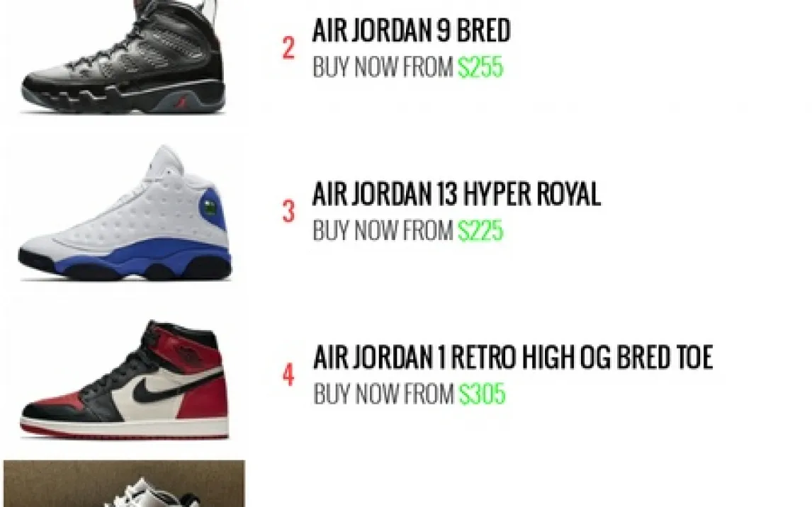Open the partially visible fifth sneaker photo

click(x=124, y=484)
